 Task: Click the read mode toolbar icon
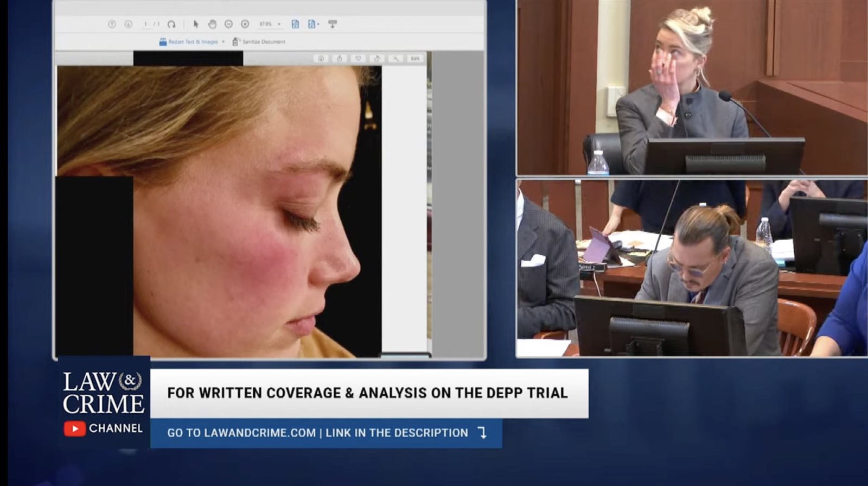coord(333,24)
